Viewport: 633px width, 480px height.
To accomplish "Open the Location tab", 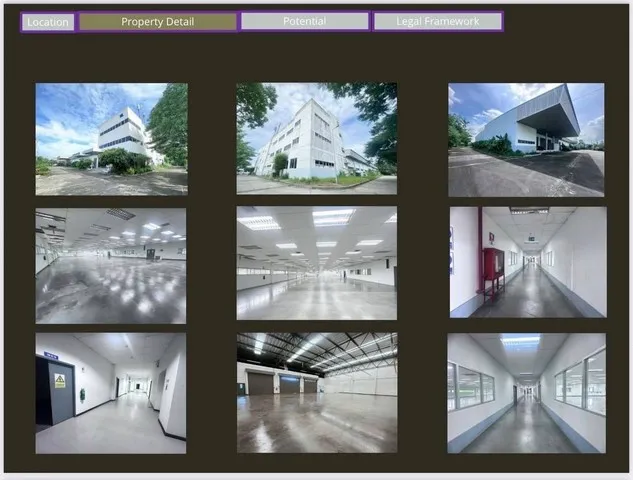I will click(48, 22).
